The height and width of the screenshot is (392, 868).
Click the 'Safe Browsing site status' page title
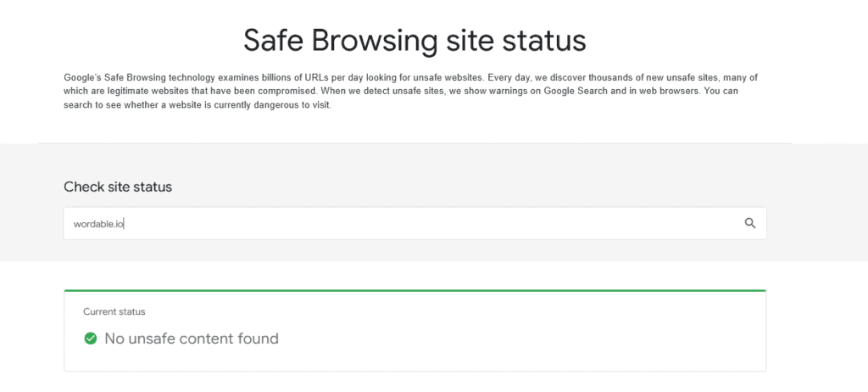(x=415, y=40)
